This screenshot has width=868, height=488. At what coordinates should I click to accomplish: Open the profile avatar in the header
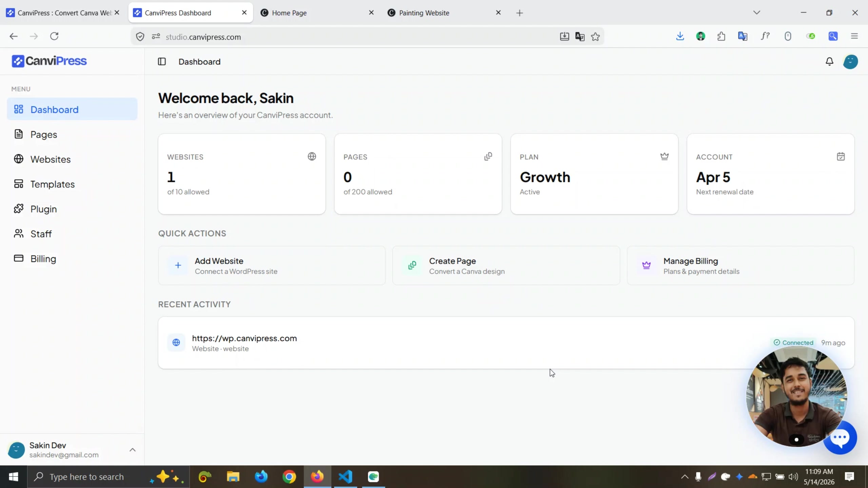tap(850, 62)
